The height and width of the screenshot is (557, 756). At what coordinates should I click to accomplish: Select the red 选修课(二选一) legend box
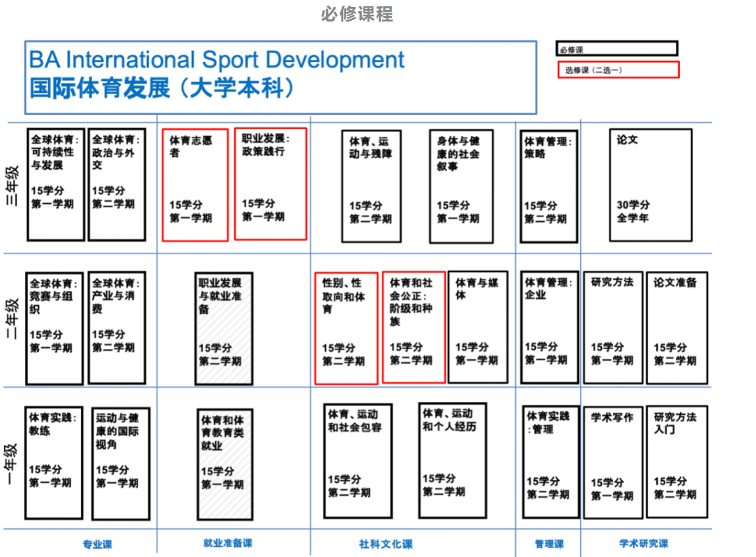pos(618,70)
